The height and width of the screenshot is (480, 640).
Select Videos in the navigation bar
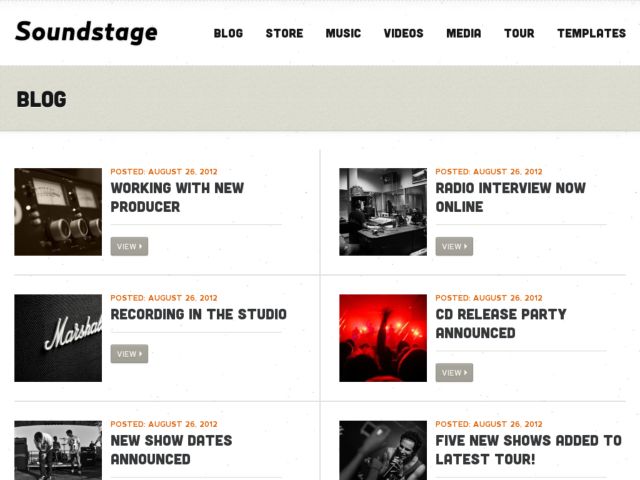click(x=404, y=33)
